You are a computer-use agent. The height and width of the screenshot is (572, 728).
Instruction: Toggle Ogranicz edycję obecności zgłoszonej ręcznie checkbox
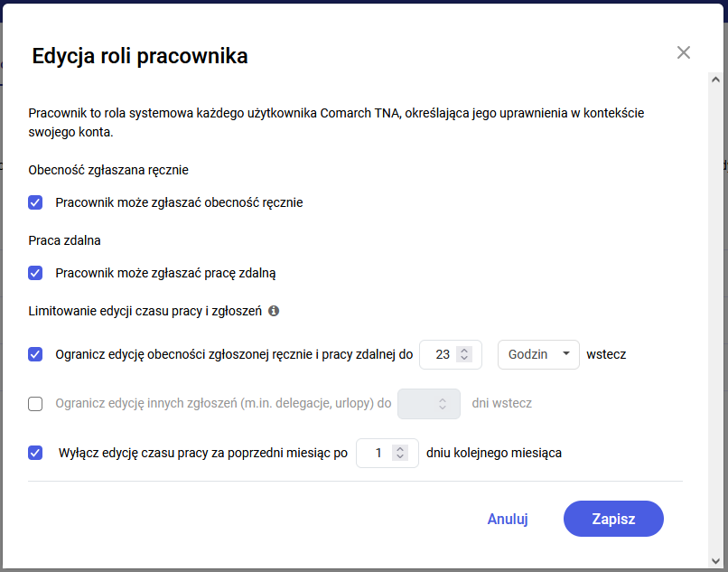pos(35,354)
